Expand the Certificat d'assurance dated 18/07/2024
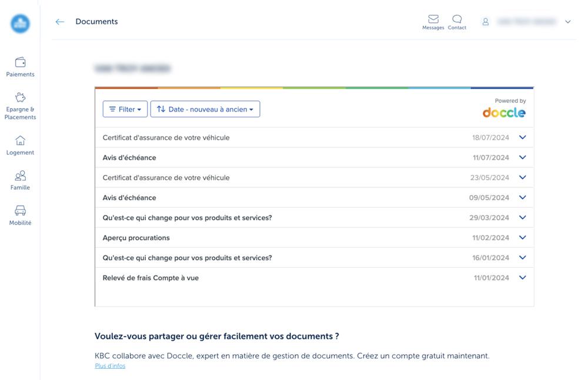The width and height of the screenshot is (588, 380). coord(522,137)
